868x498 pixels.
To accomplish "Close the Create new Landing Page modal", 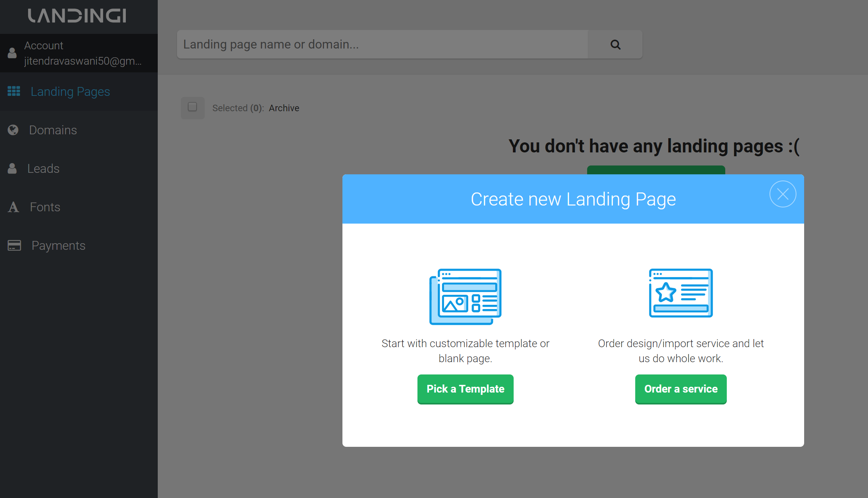I will pyautogui.click(x=783, y=194).
